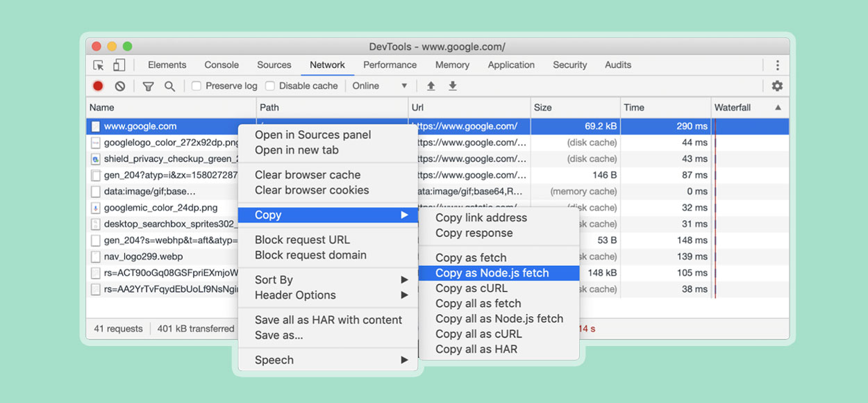The width and height of the screenshot is (868, 403).
Task: Select the Network tab
Action: [327, 65]
